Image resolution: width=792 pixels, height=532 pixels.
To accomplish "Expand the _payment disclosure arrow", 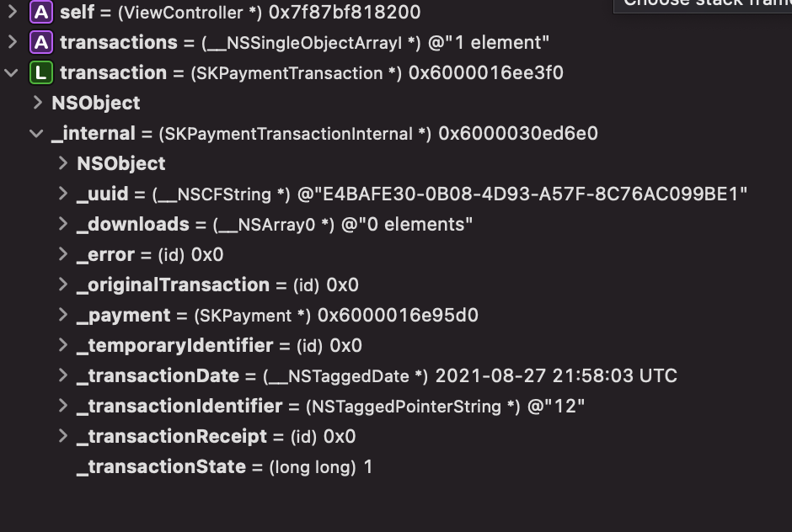I will pyautogui.click(x=63, y=315).
